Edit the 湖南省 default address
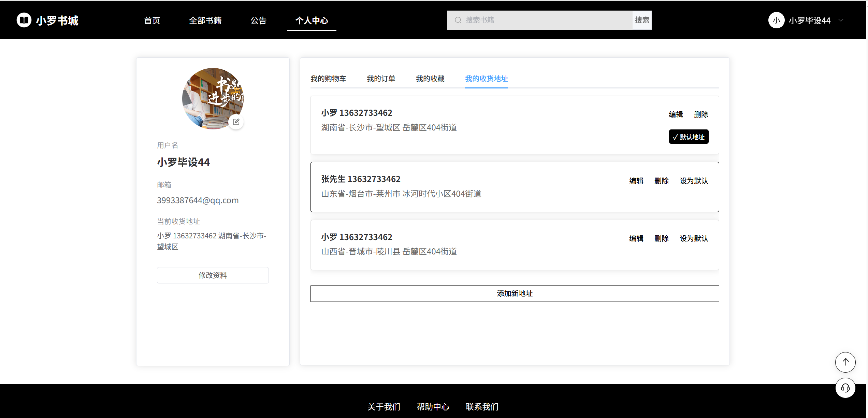This screenshot has width=868, height=418. tap(676, 114)
